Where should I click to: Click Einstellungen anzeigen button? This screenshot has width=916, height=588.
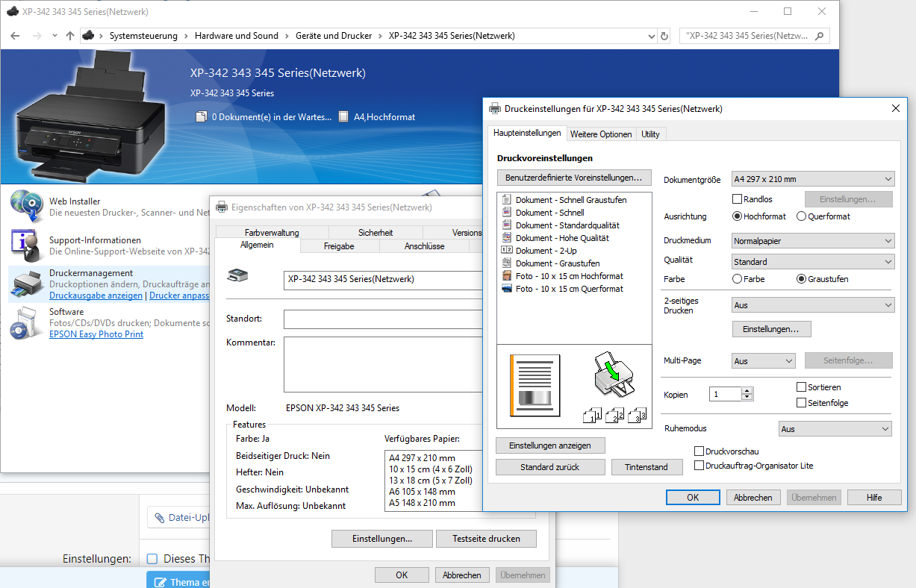coord(550,445)
